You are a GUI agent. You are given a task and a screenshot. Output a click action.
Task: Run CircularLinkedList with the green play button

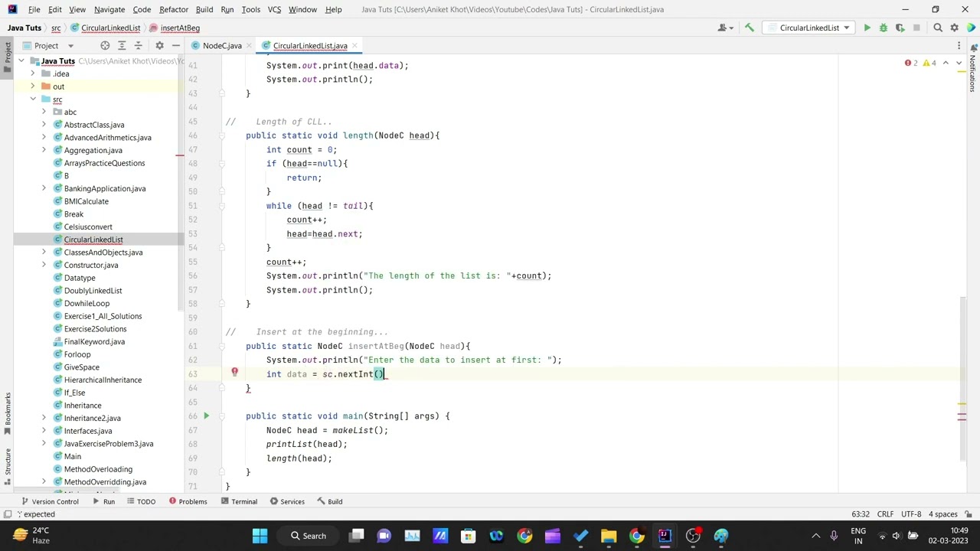click(x=867, y=28)
